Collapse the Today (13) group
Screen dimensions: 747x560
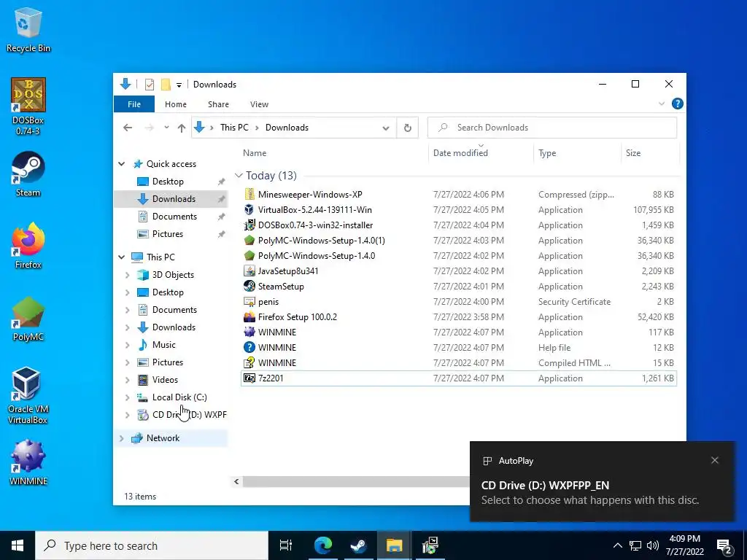point(239,176)
